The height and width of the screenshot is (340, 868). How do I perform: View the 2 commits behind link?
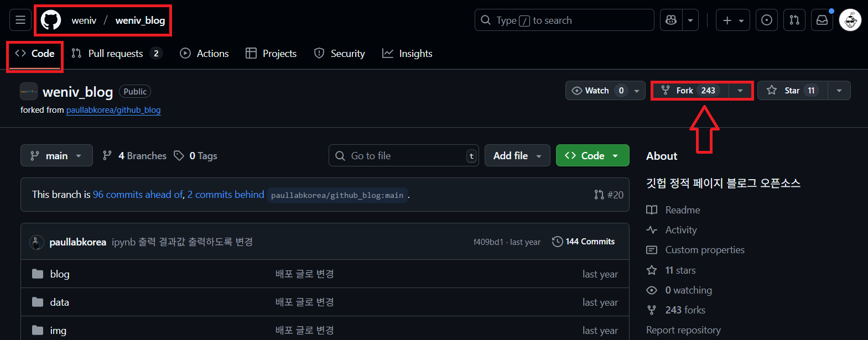[226, 195]
